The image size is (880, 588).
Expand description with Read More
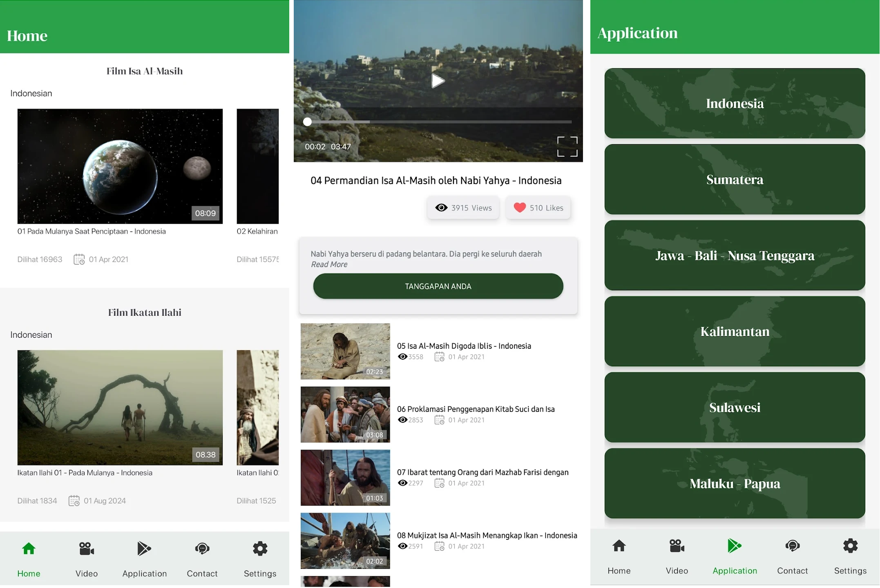(329, 265)
